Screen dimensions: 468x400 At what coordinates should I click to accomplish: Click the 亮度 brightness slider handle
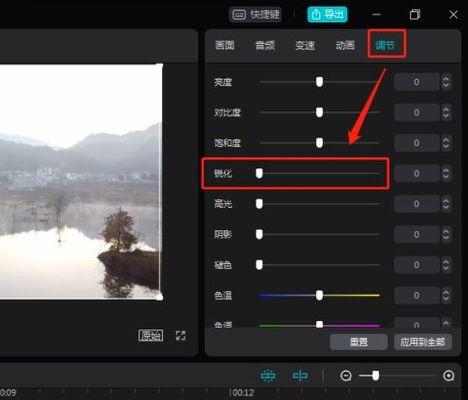click(x=319, y=82)
